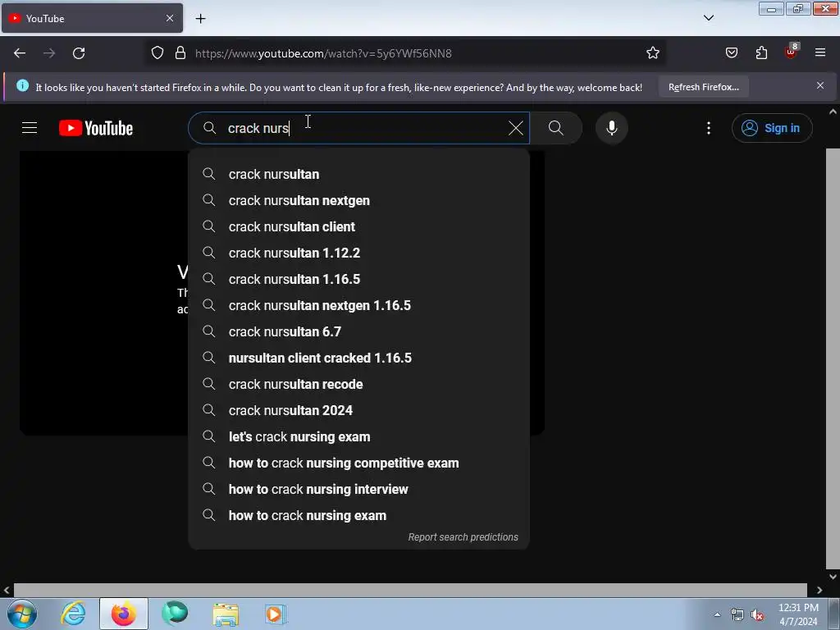
Task: Pick suggestion 'let's crack nursing exam'
Action: coord(359,436)
